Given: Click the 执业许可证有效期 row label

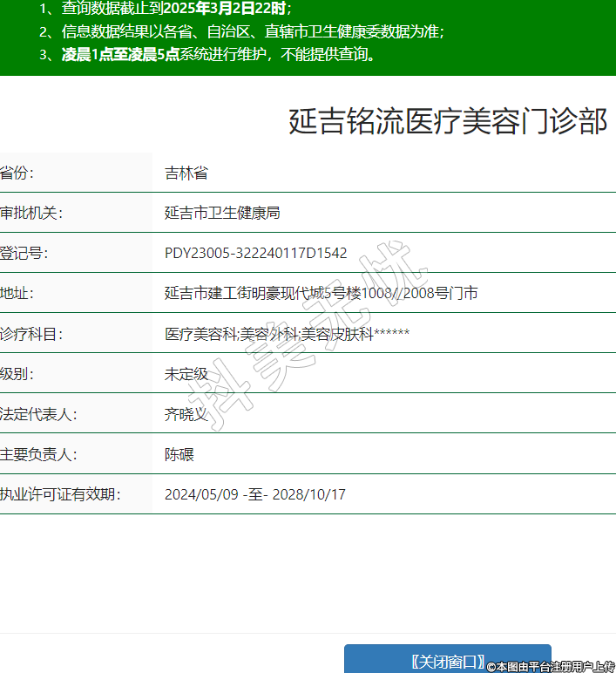Looking at the screenshot, I should click(x=59, y=494).
